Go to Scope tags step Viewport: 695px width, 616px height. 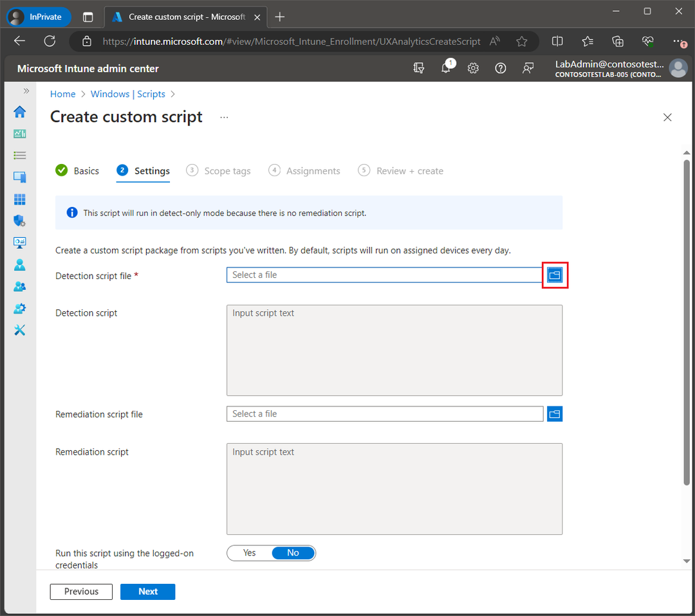pos(218,170)
